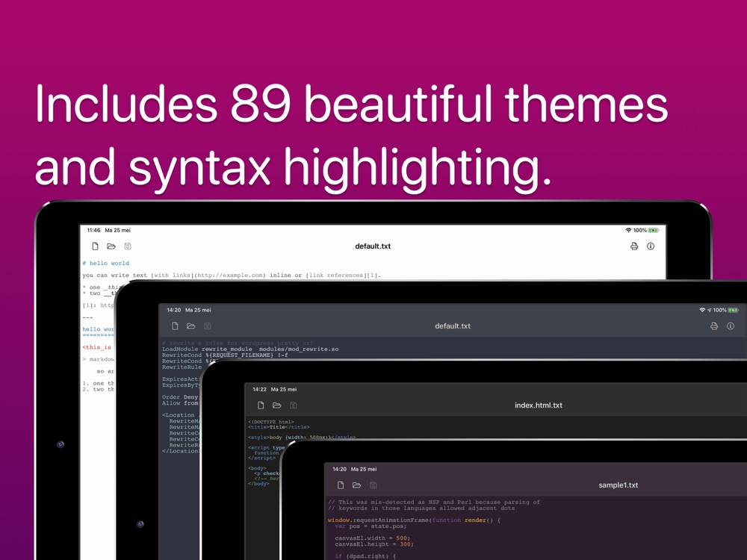Click the '// This was mis-detected' comment line
The image size is (747, 560).
434,502
